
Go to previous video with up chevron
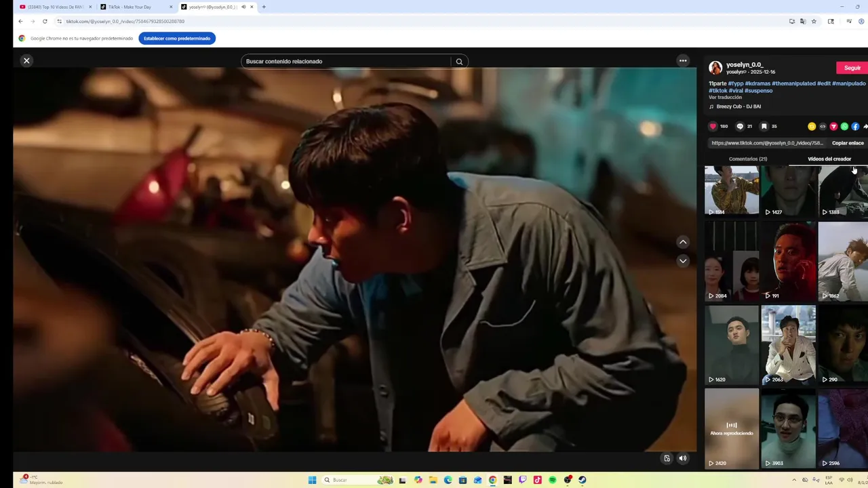pos(683,242)
